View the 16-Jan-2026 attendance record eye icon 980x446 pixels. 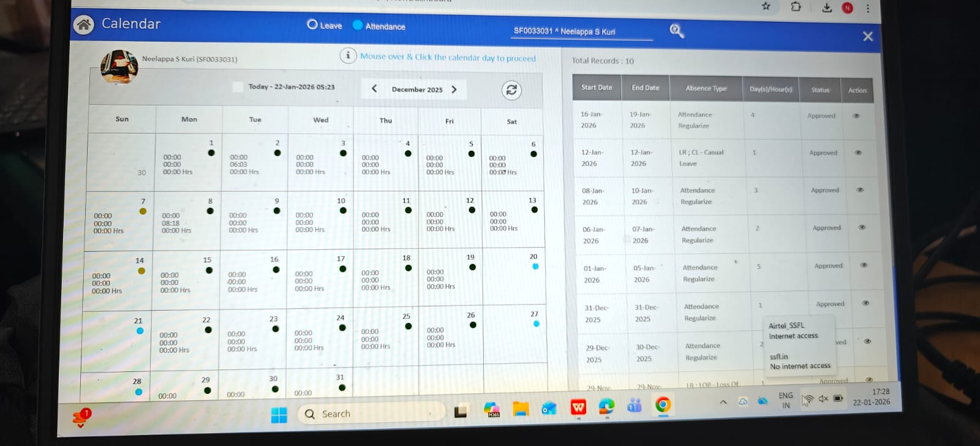(856, 116)
